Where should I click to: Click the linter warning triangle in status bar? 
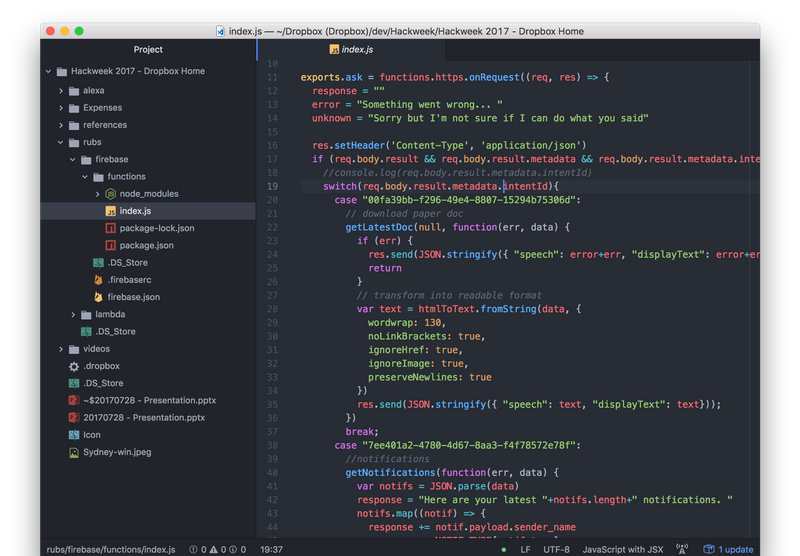(213, 550)
